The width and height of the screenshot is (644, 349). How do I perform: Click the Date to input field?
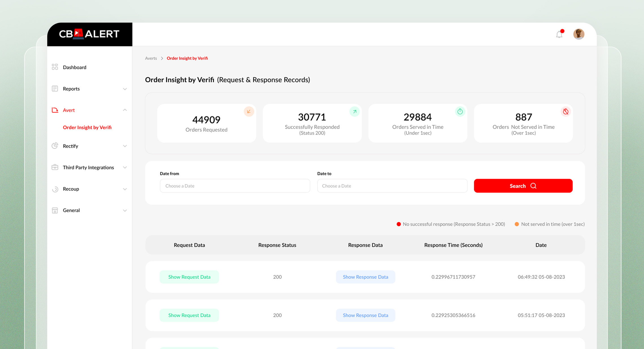click(x=392, y=186)
